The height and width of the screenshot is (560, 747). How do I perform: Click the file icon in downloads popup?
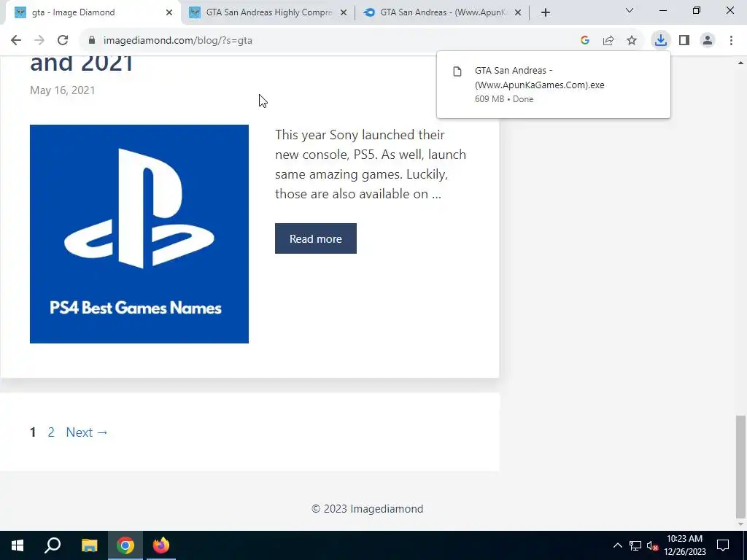coord(457,72)
